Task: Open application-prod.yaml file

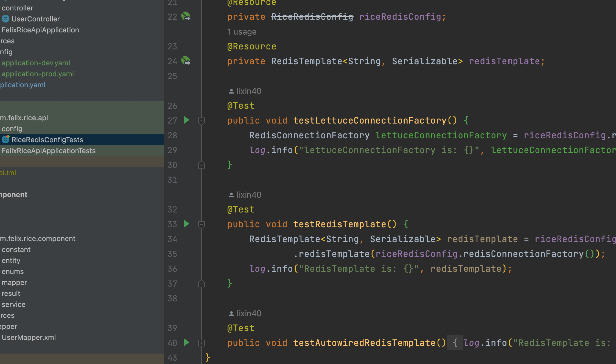Action: point(38,74)
